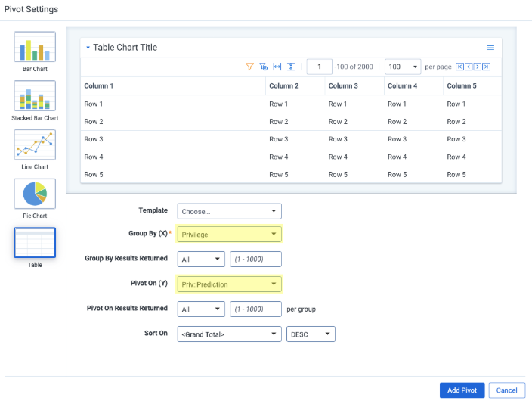Click the Column 5 header
This screenshot has height=401, width=532.
point(472,86)
